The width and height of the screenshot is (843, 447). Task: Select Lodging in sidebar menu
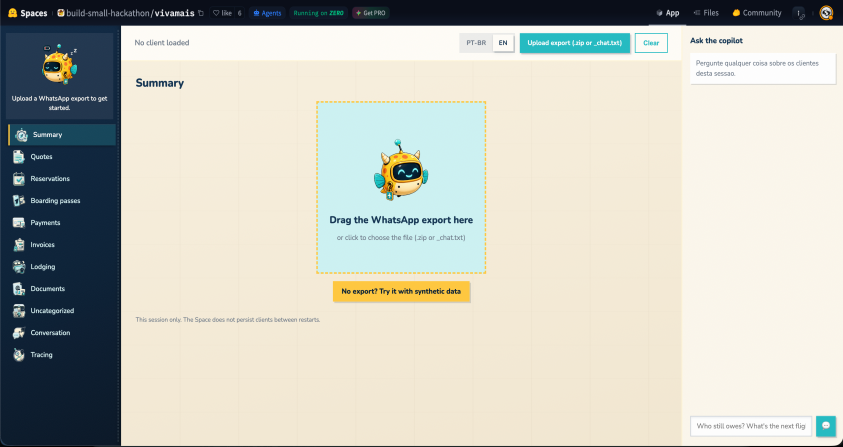62,267
